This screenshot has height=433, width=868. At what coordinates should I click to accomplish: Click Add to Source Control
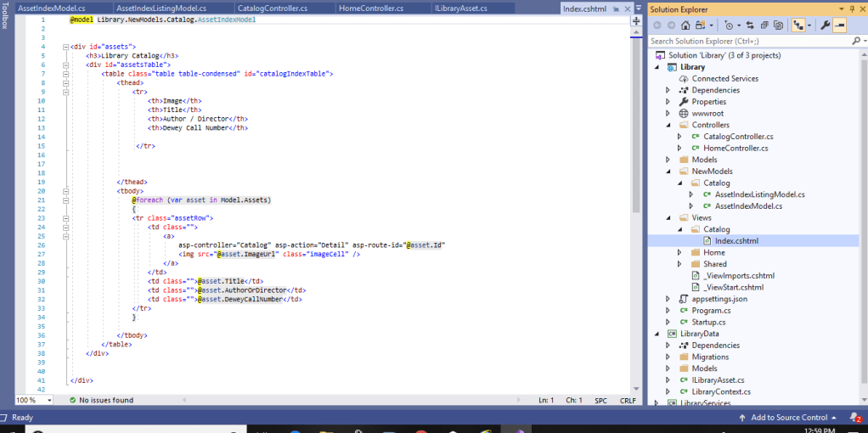point(787,418)
